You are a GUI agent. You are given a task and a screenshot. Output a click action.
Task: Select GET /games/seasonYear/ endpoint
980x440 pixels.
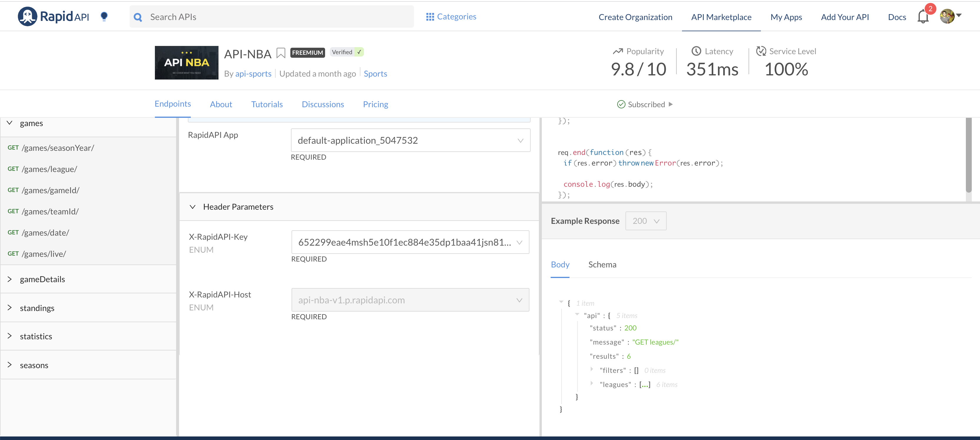coord(88,148)
